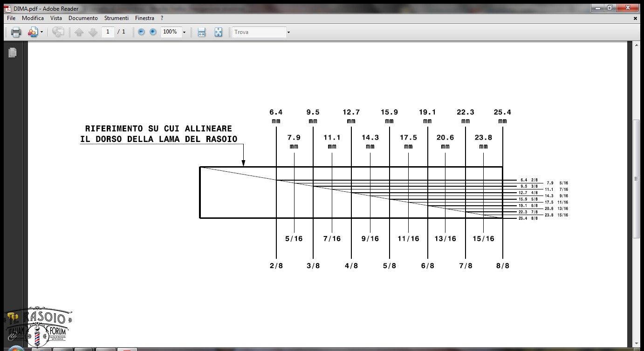Click the Trova search field
Viewport: 644px width, 351px height.
click(259, 32)
